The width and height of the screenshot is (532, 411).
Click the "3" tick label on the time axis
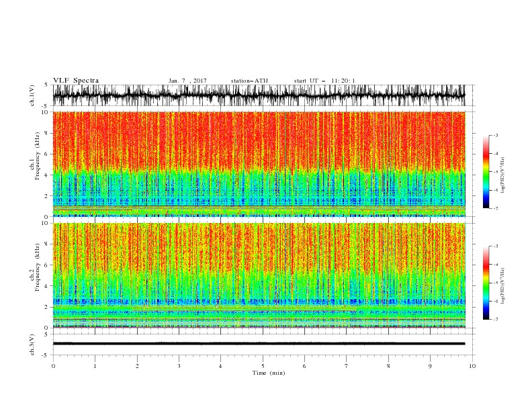click(x=179, y=366)
